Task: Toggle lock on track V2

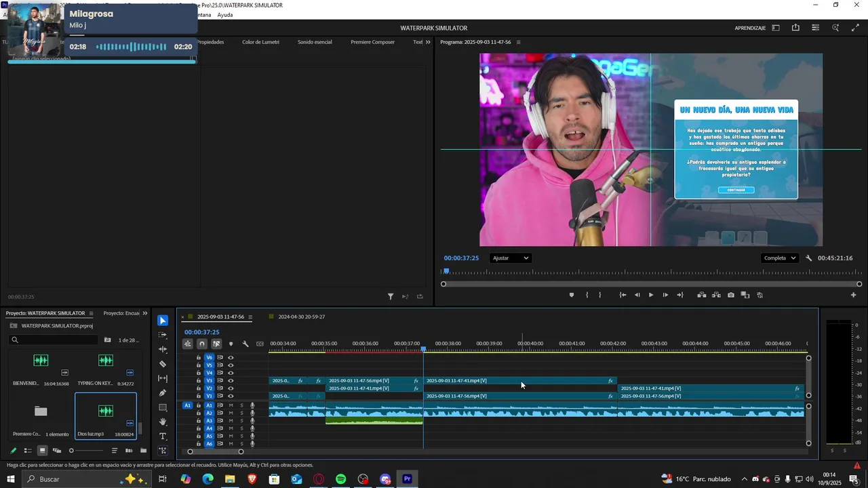Action: click(199, 388)
